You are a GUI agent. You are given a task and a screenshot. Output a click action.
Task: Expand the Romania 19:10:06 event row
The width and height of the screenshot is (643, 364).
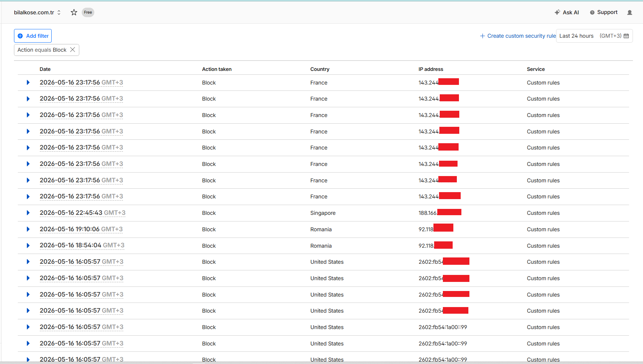coord(28,229)
